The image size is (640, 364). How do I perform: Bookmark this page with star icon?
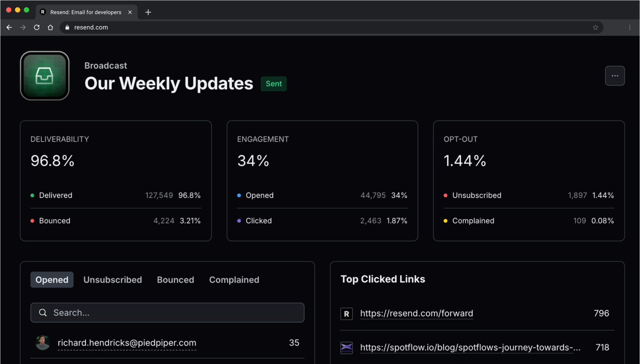pyautogui.click(x=595, y=27)
